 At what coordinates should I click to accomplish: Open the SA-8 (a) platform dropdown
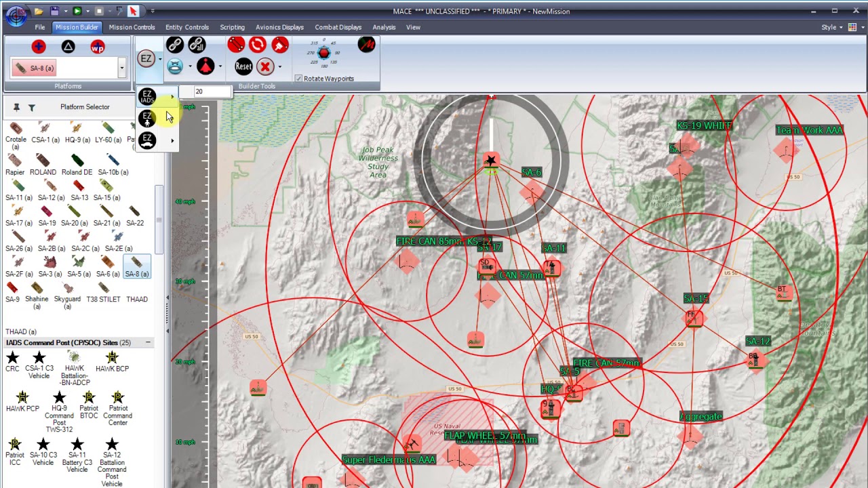coord(121,68)
